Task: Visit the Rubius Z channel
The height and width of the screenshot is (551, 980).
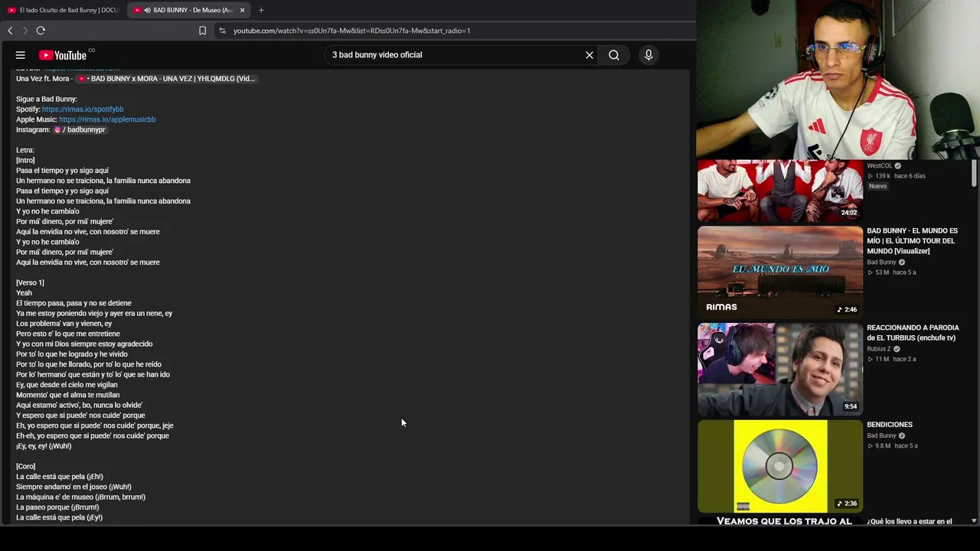Action: (x=878, y=349)
